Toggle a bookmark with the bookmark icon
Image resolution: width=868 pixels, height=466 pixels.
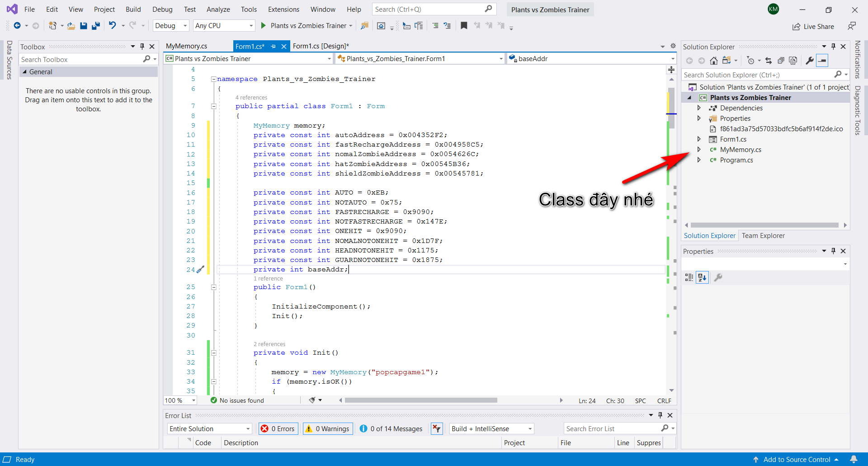click(464, 26)
